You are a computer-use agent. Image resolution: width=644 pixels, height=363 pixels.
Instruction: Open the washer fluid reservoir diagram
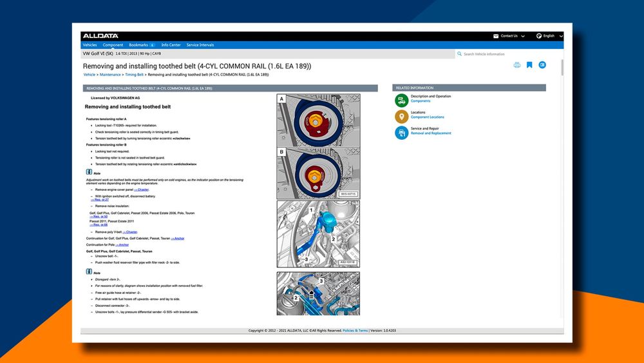tap(318, 234)
